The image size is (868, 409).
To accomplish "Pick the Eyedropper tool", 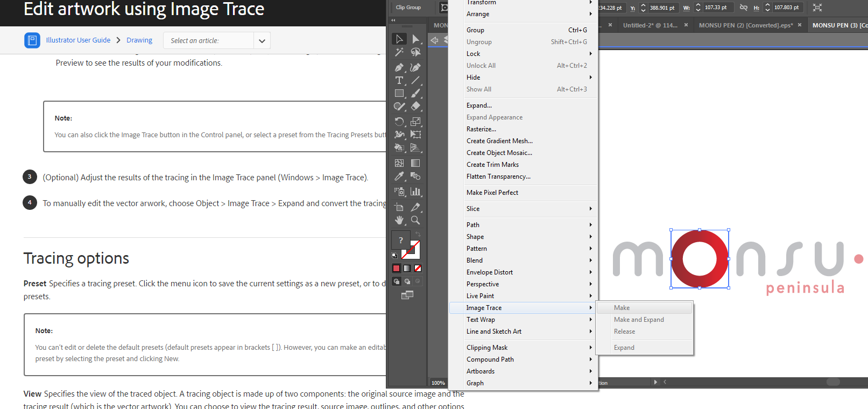I will point(399,176).
